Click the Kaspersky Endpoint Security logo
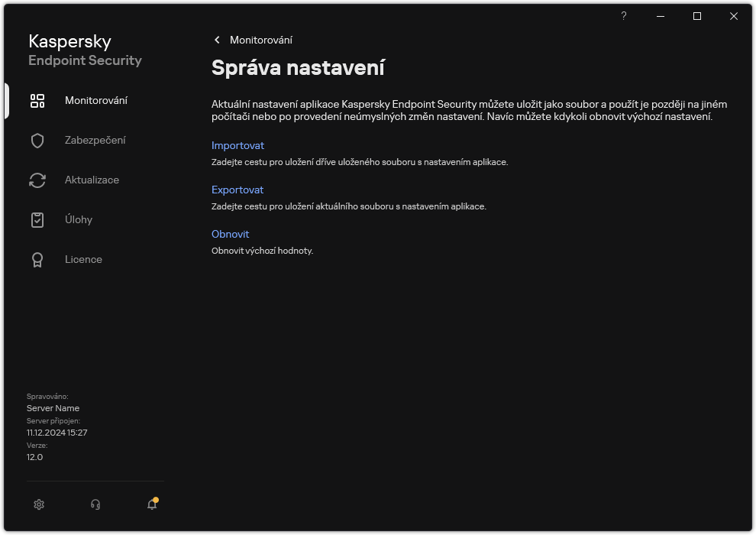Image resolution: width=756 pixels, height=535 pixels. pyautogui.click(x=85, y=50)
